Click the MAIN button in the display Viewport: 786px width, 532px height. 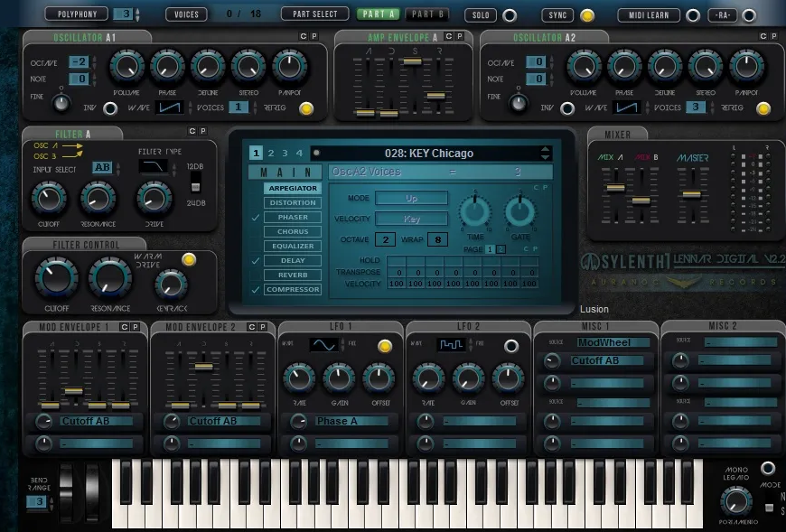[285, 173]
